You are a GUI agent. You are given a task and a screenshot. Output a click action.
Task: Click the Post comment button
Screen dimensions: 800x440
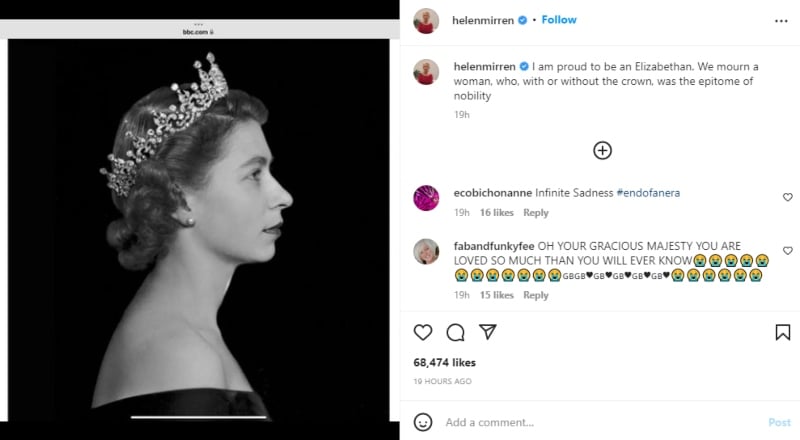point(779,422)
